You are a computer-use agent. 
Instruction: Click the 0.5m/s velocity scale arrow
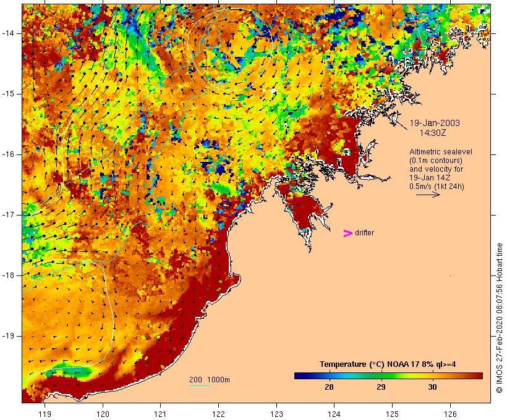point(427,195)
